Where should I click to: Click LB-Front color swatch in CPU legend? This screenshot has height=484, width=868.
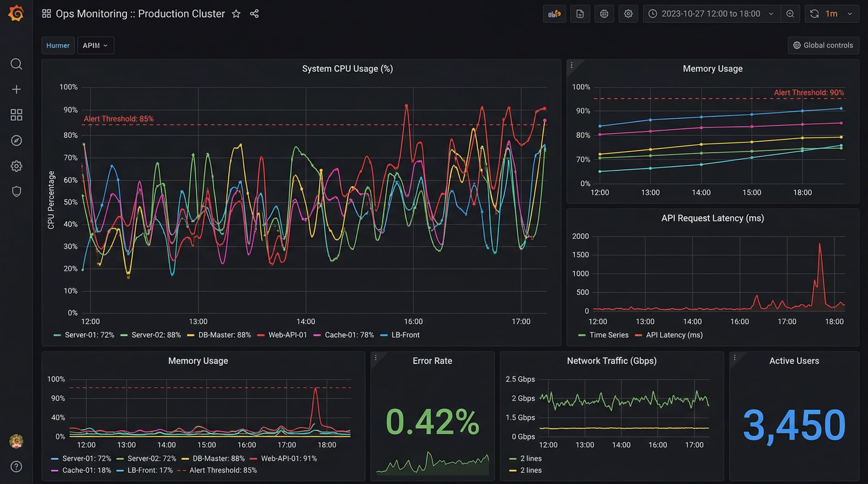[x=384, y=335]
